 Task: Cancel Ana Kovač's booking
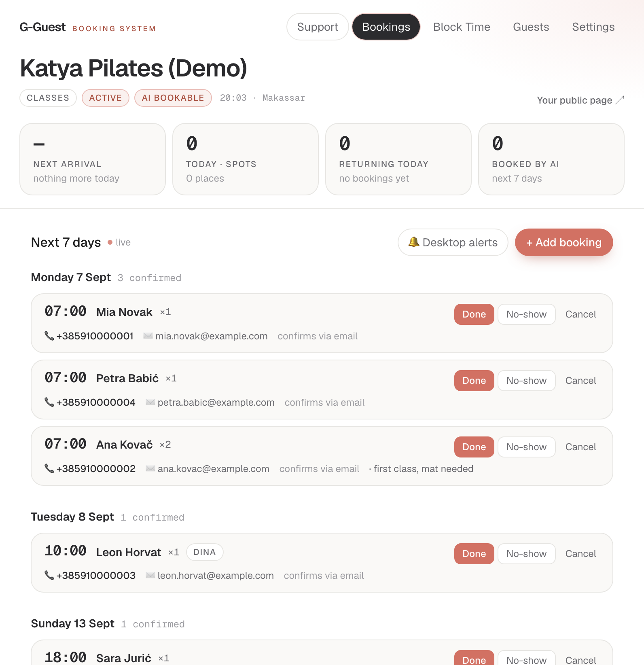point(580,447)
